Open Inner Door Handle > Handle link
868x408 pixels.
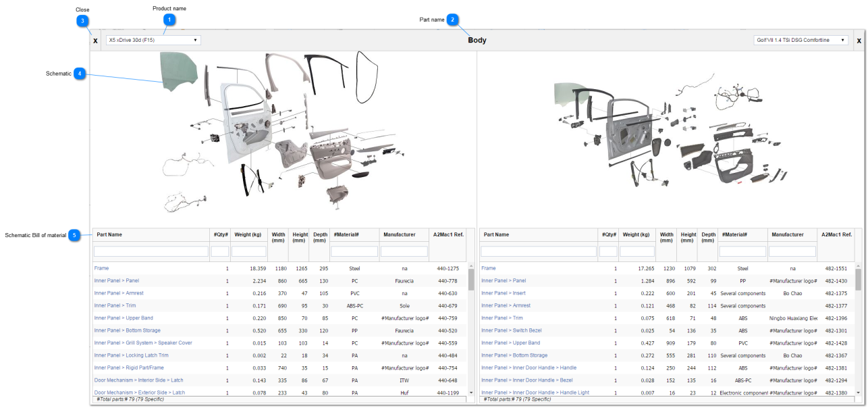pos(529,367)
